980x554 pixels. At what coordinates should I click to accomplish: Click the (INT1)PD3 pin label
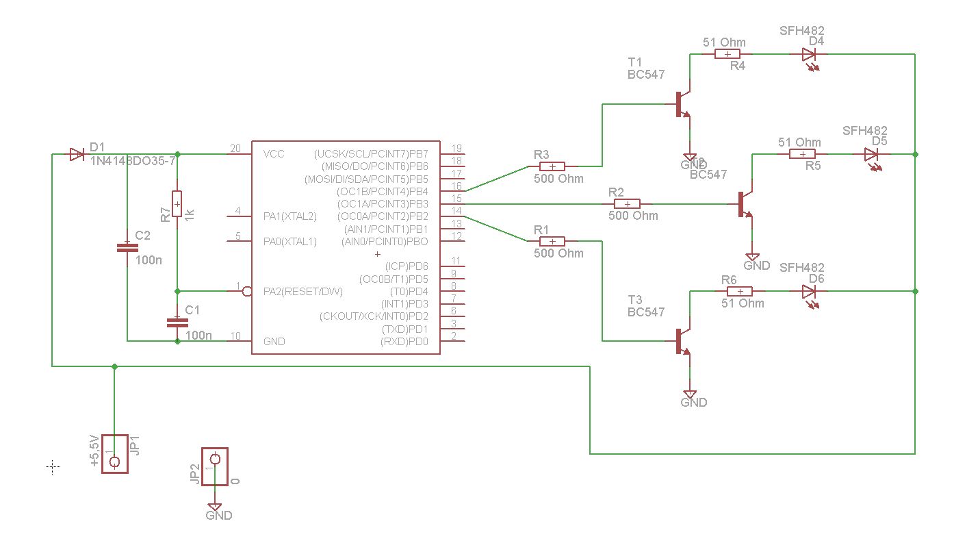(404, 303)
